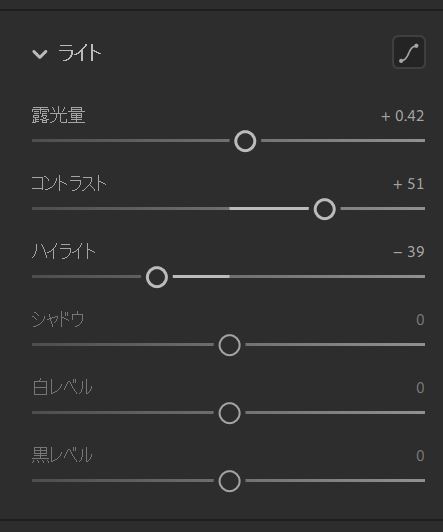This screenshot has width=443, height=532.
Task: Select the シャドウ value 0 field
Action: (420, 320)
